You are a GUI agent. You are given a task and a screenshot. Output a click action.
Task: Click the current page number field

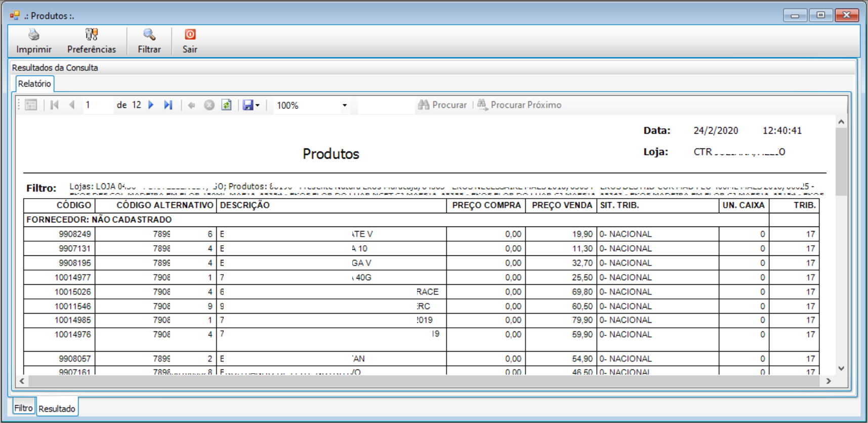98,105
